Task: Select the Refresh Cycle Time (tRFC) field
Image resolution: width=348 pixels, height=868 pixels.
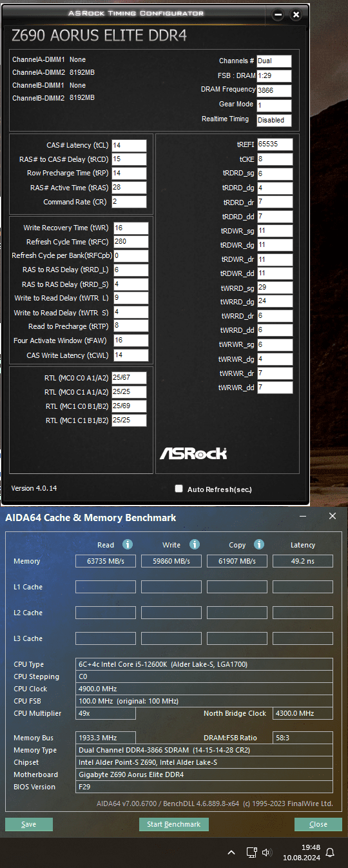Action: click(131, 242)
